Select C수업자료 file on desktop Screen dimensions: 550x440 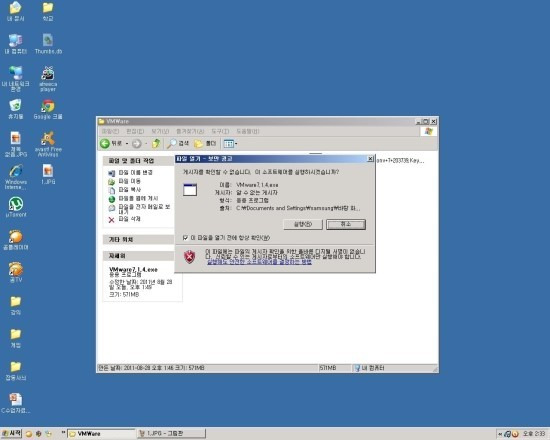click(x=16, y=404)
